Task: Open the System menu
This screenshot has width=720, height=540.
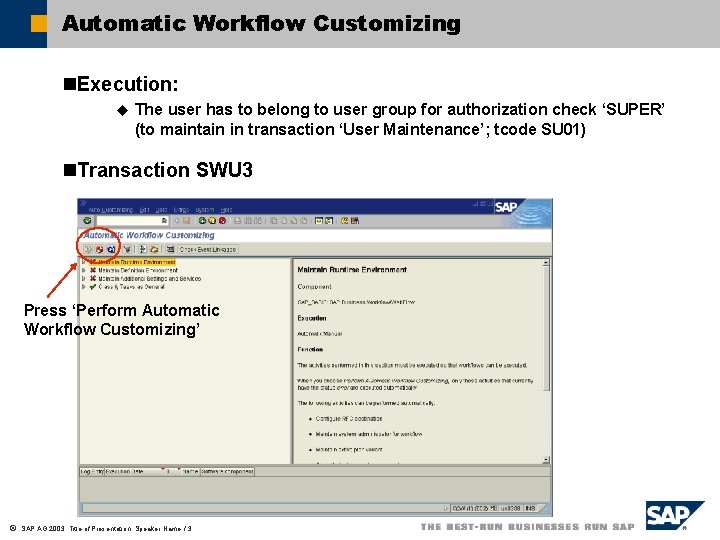Action: [205, 210]
